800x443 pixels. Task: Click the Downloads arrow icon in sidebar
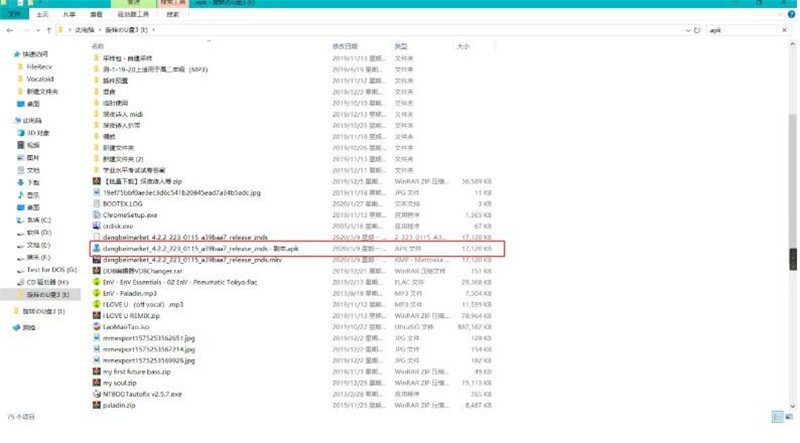tap(21, 182)
